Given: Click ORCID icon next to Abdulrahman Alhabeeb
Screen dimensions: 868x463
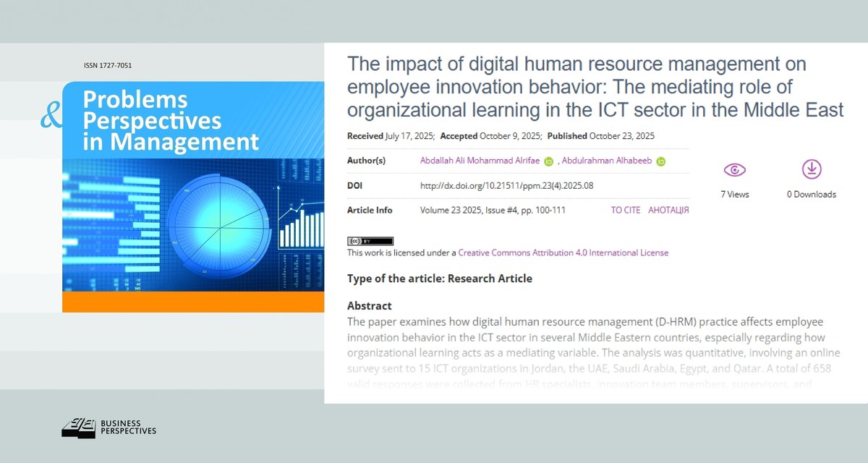Looking at the screenshot, I should 660,161.
